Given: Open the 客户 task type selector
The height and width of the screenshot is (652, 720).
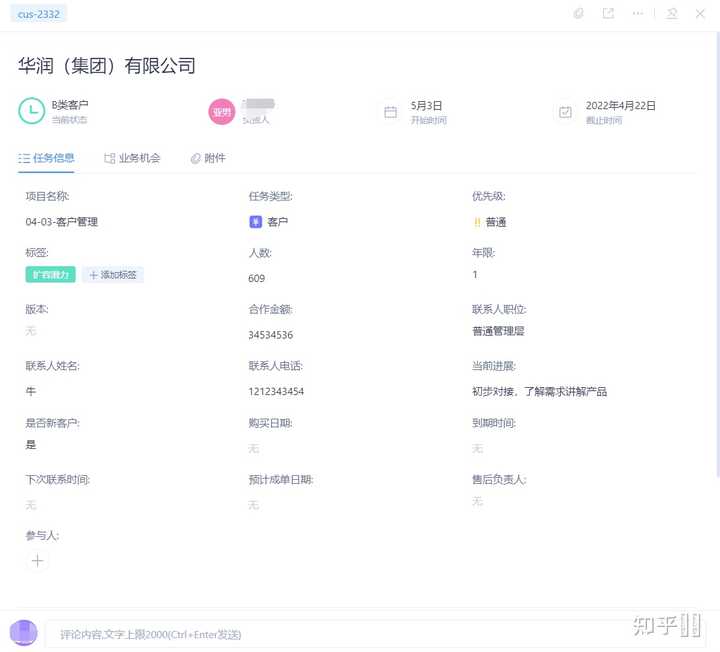Looking at the screenshot, I should point(277,222).
